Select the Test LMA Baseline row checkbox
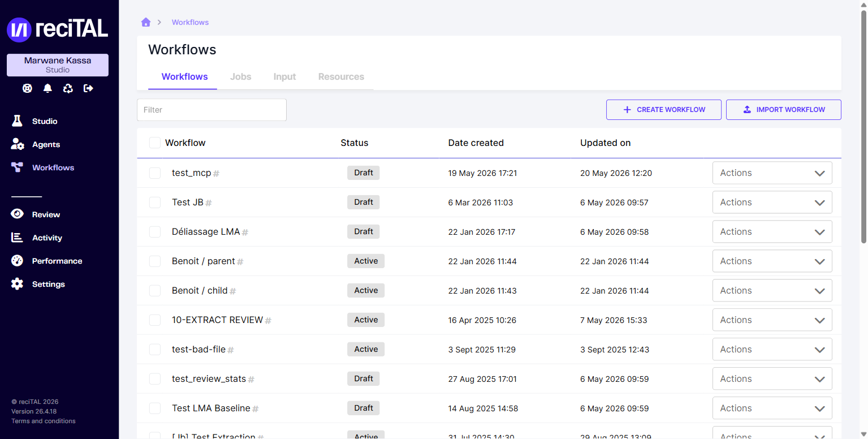 point(155,408)
